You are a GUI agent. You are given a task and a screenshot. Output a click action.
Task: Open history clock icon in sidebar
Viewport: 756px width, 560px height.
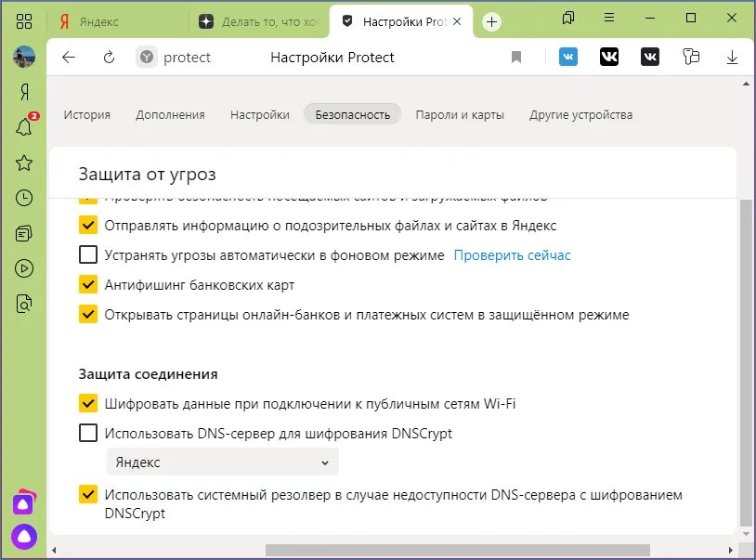pos(24,198)
